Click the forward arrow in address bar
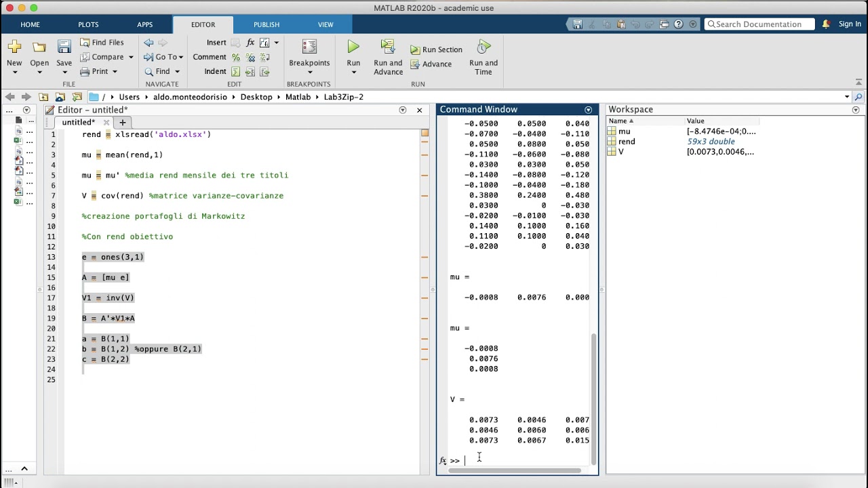 click(26, 97)
